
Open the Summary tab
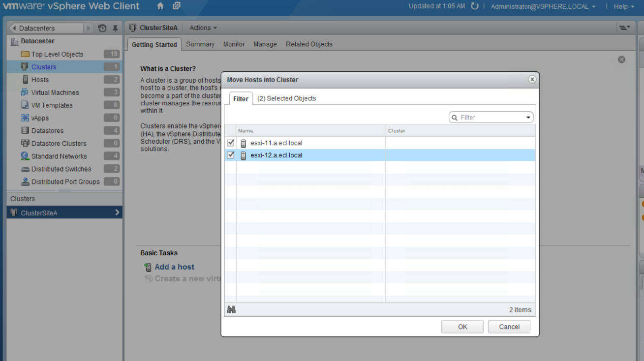(x=200, y=44)
